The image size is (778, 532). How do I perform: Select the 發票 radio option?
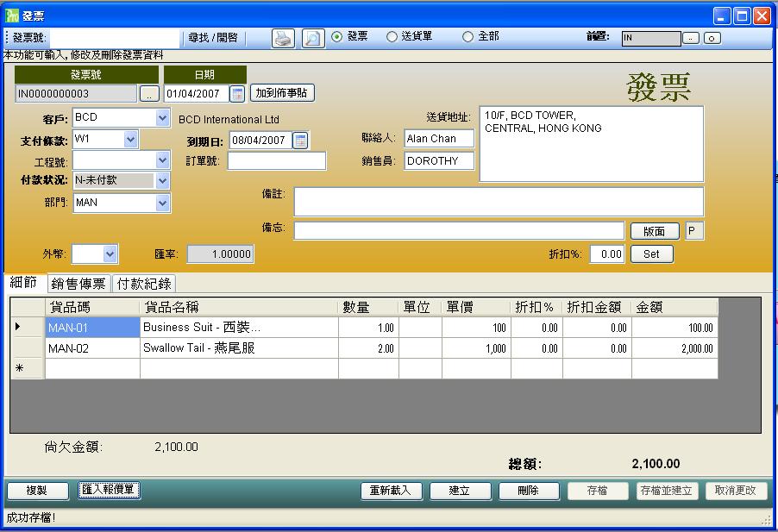(x=336, y=37)
